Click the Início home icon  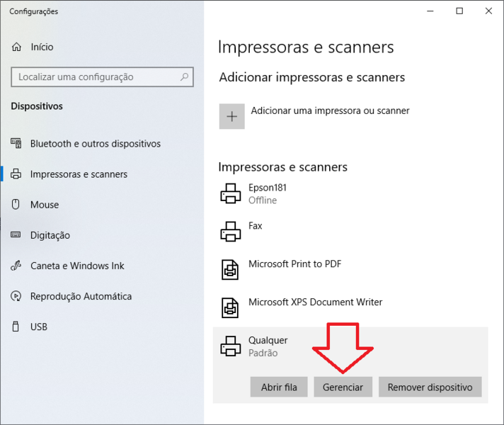tap(16, 47)
